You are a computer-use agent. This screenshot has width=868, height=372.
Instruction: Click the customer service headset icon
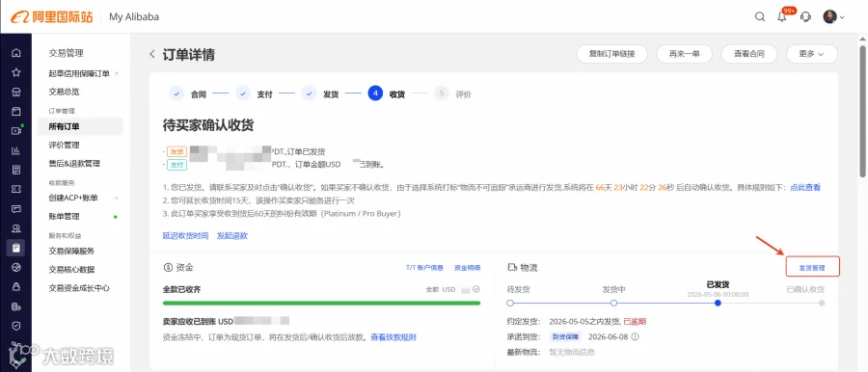tap(806, 16)
